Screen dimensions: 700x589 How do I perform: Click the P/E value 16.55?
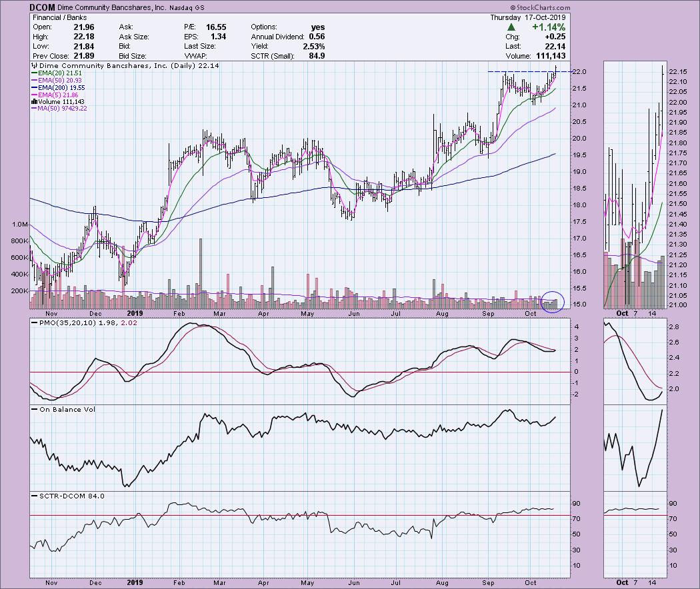click(215, 27)
